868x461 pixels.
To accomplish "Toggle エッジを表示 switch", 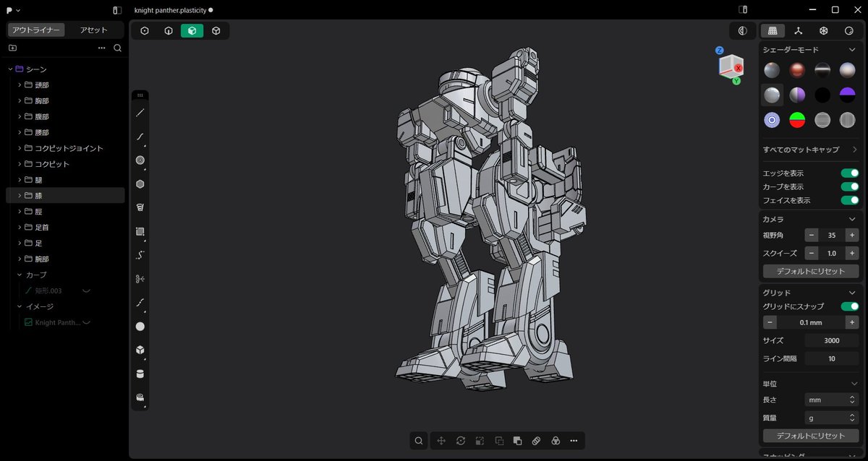I will pyautogui.click(x=850, y=173).
